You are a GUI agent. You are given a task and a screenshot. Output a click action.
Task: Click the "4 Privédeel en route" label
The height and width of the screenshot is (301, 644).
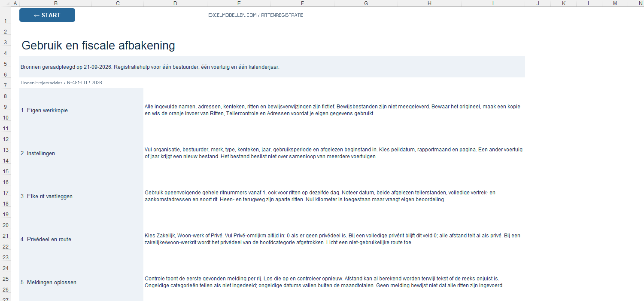click(x=46, y=239)
